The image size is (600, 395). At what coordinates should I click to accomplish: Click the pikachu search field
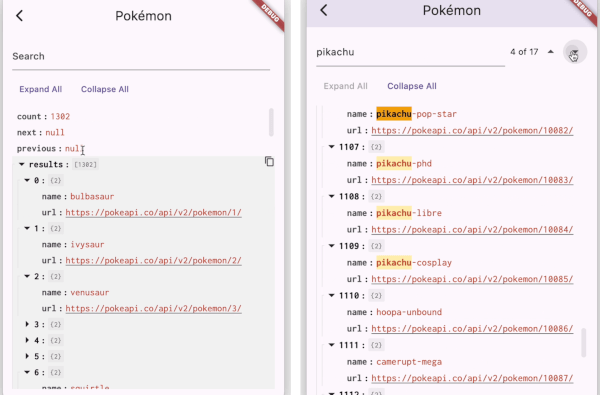pyautogui.click(x=410, y=52)
